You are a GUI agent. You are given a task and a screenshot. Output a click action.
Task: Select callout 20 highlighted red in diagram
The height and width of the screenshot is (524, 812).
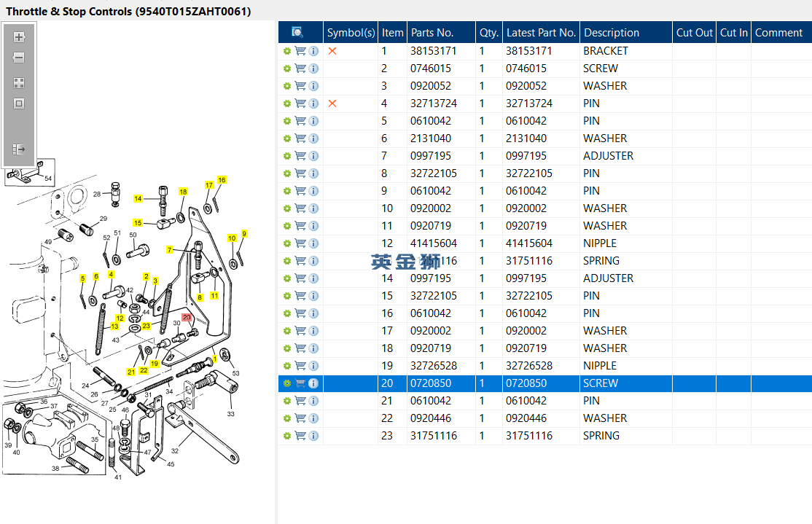[187, 318]
